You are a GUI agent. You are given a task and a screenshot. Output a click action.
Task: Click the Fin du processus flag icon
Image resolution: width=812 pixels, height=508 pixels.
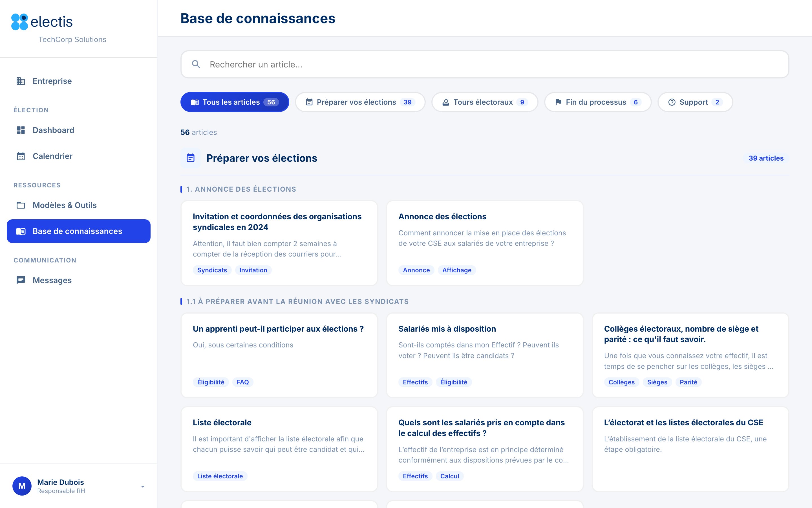(x=558, y=102)
